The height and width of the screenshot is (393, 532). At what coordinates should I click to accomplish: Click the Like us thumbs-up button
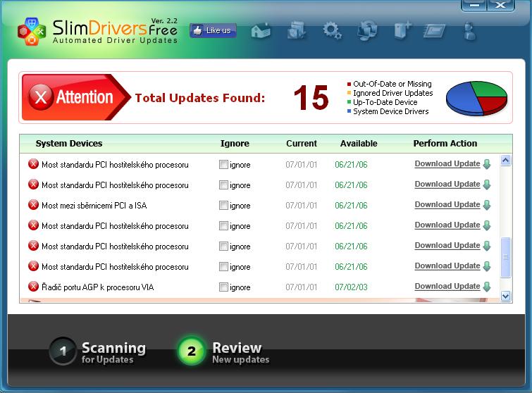pyautogui.click(x=213, y=30)
